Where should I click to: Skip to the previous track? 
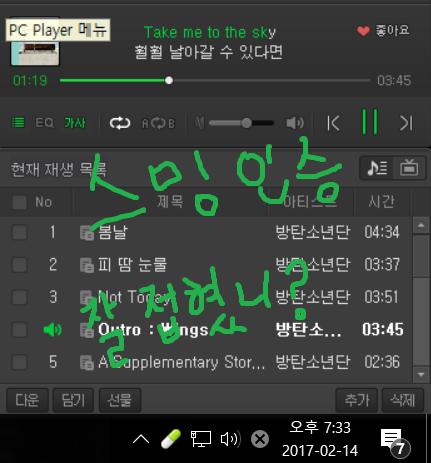click(333, 123)
